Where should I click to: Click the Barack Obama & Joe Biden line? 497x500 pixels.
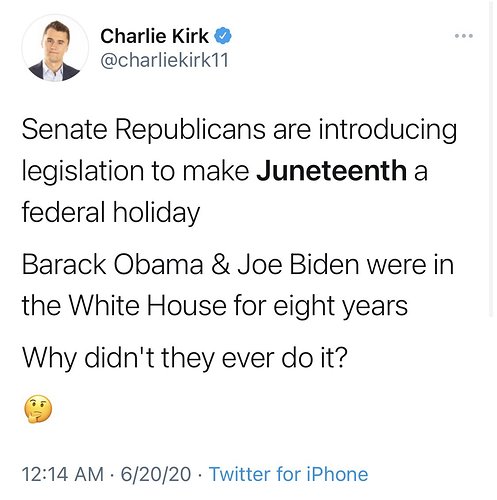tap(238, 265)
